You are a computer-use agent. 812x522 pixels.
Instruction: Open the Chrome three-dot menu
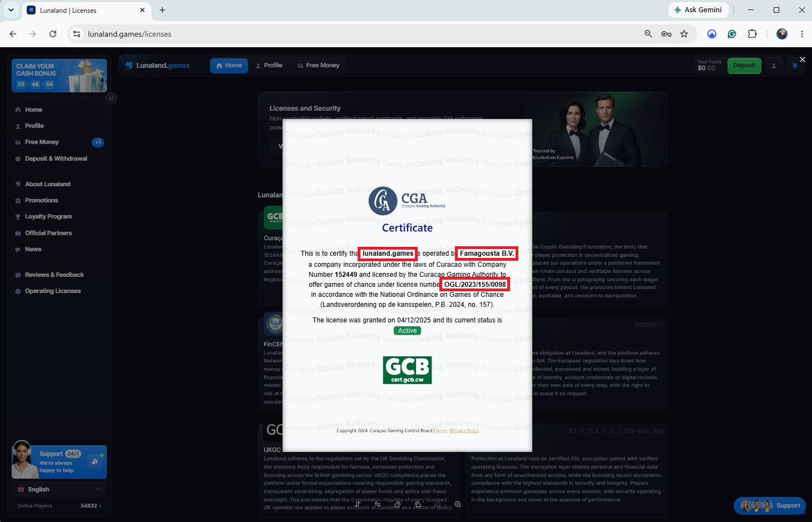coord(801,34)
